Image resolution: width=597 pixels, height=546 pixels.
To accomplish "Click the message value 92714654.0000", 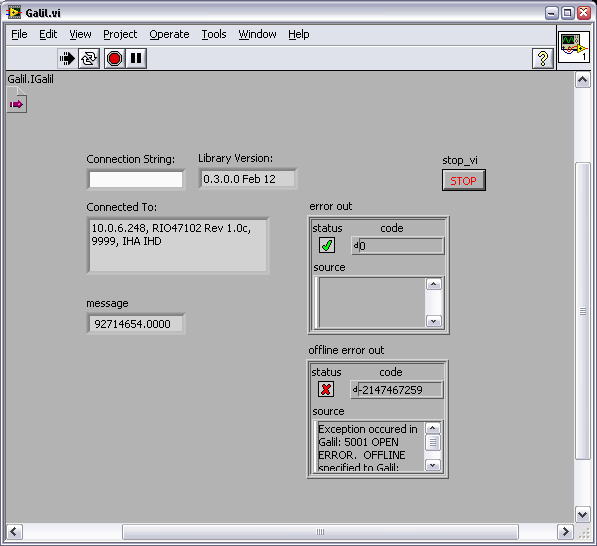I will pos(136,324).
